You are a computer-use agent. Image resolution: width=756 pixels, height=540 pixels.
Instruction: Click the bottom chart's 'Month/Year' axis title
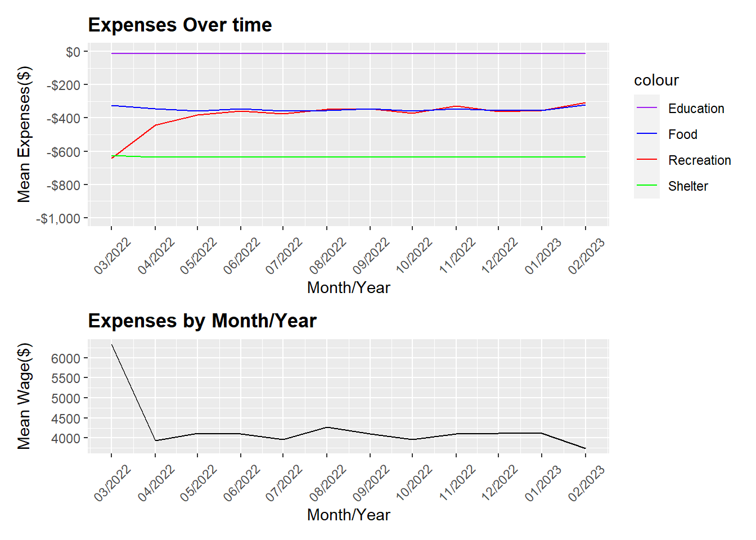coord(348,515)
